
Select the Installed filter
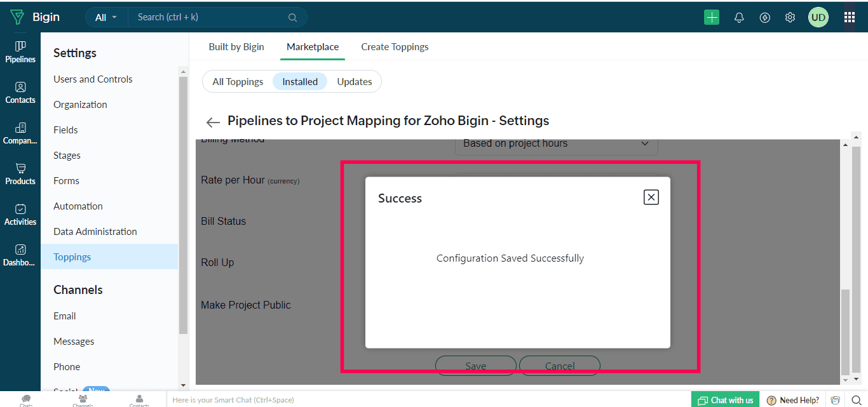pos(300,82)
